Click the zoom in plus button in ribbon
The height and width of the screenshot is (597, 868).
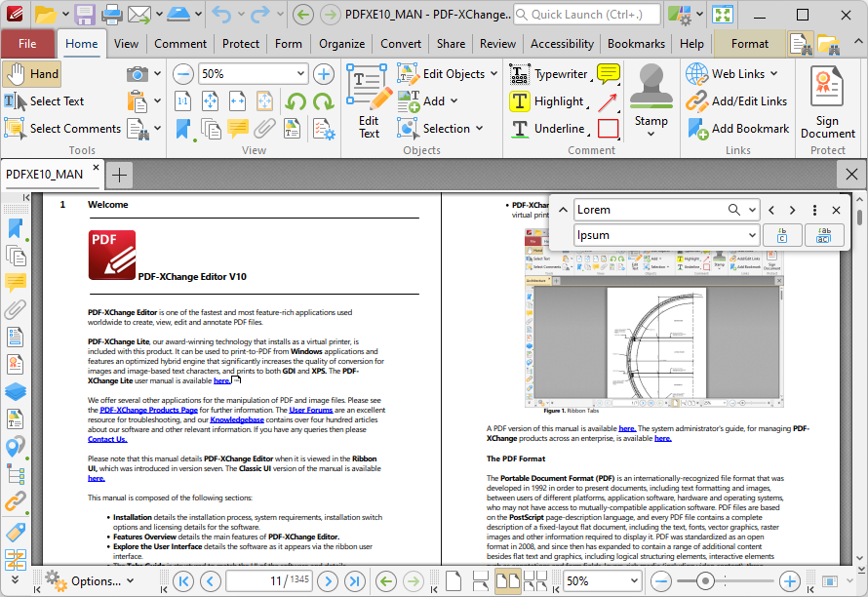coord(324,74)
